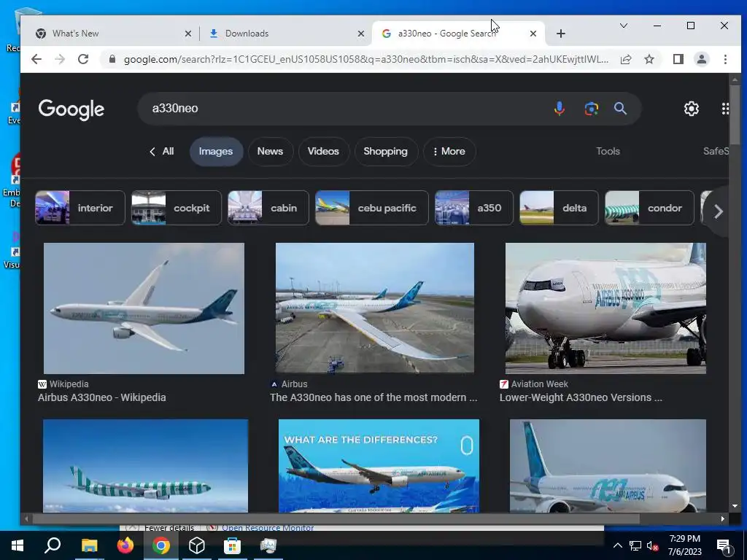Show hidden system tray icons
This screenshot has height=560, width=747.
(x=617, y=545)
